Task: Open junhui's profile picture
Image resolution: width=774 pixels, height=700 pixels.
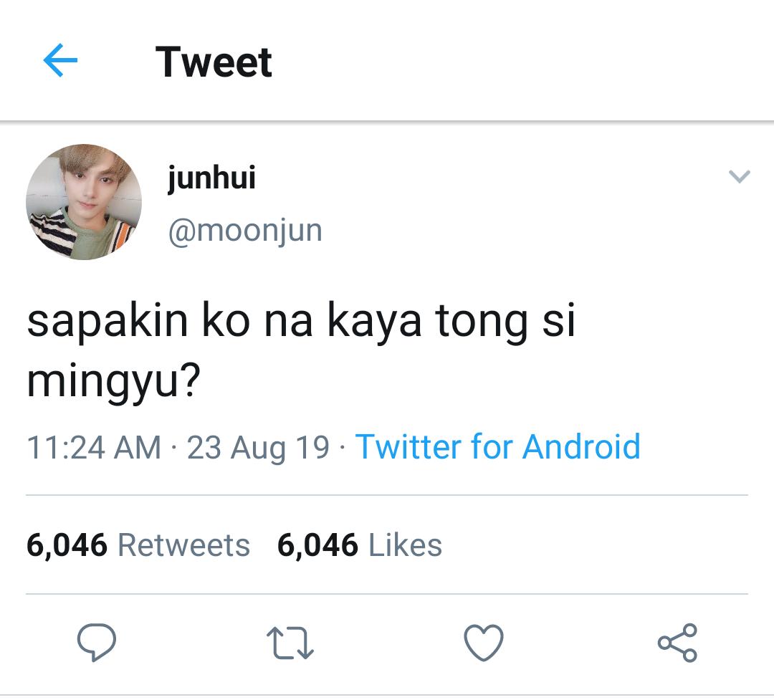Action: (x=84, y=202)
